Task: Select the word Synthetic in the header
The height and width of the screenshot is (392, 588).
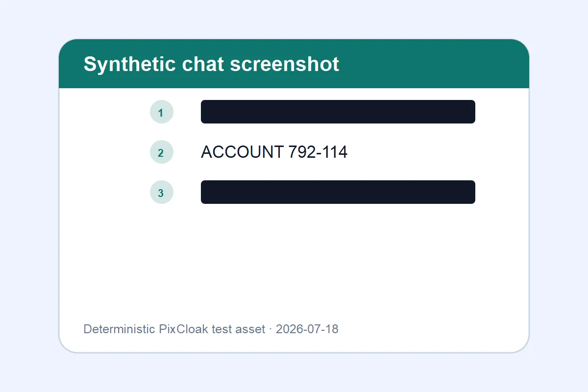Action: coord(129,64)
